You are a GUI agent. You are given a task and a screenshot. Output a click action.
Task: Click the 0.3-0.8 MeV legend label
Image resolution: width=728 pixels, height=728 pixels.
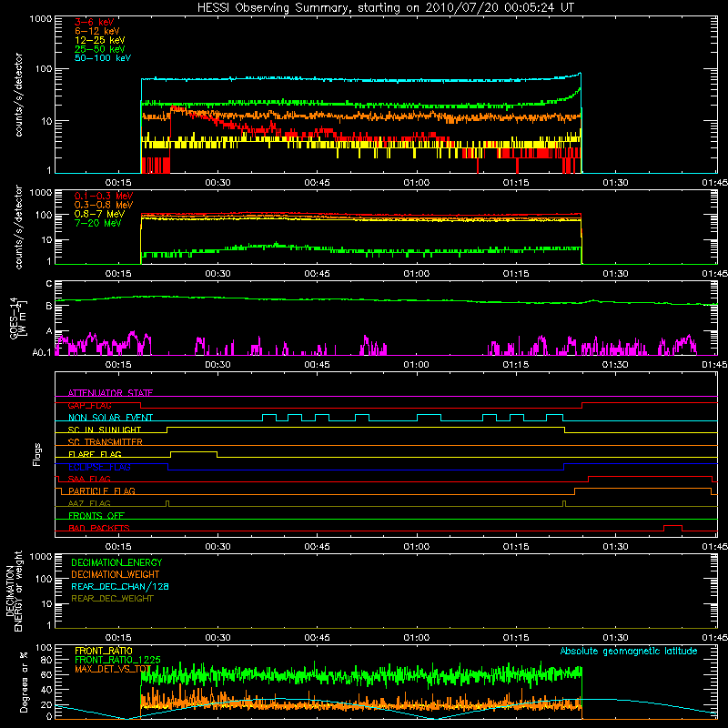pos(104,205)
